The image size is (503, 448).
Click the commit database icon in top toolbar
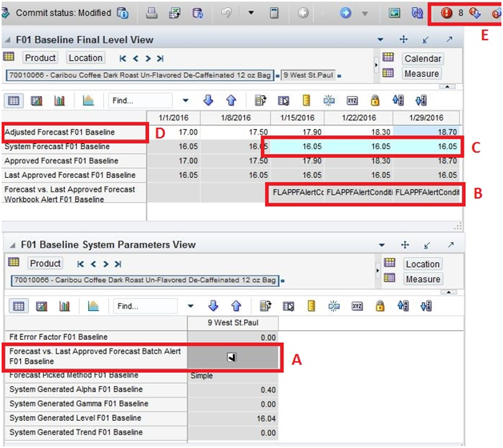pyautogui.click(x=198, y=13)
